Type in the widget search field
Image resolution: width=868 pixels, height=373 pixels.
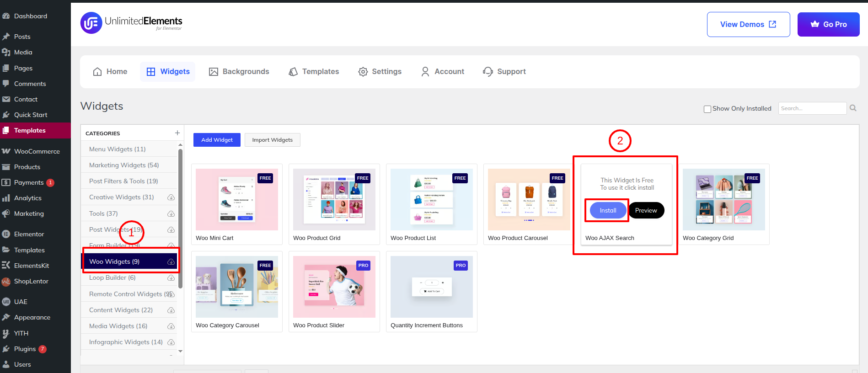click(x=812, y=108)
